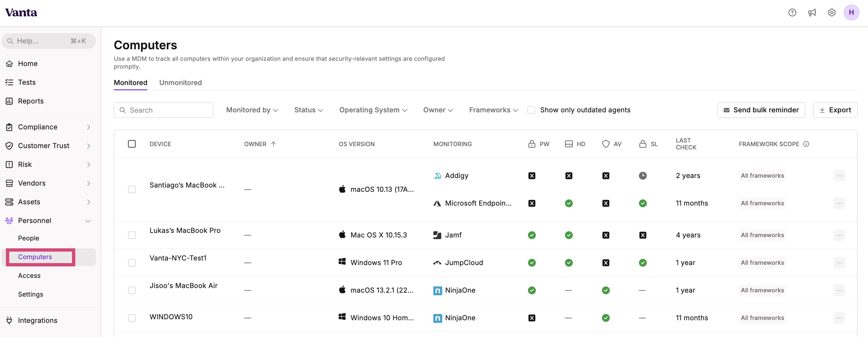Open the Frameworks filter dropdown
The image size is (868, 337).
point(493,110)
